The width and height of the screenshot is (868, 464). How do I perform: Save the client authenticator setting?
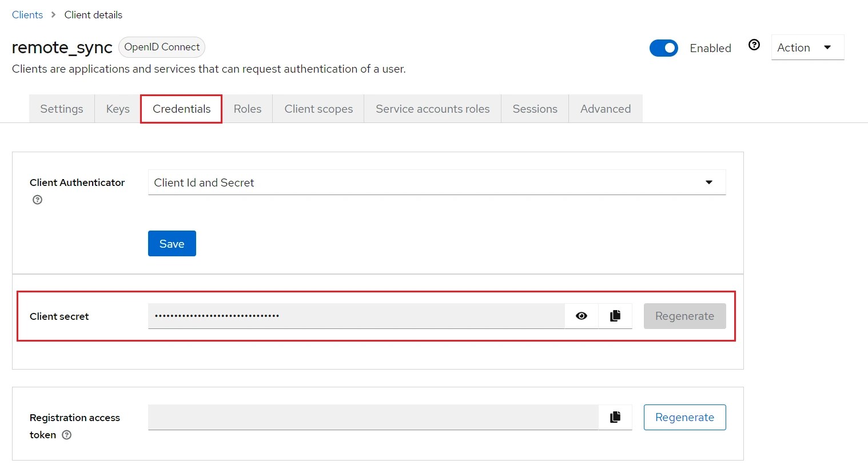[172, 243]
